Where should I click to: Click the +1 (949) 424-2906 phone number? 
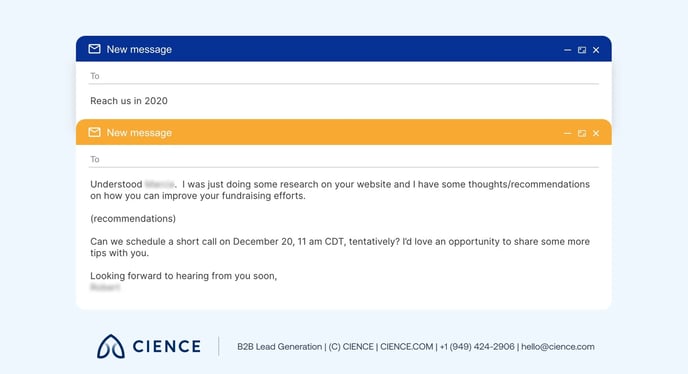pos(477,347)
